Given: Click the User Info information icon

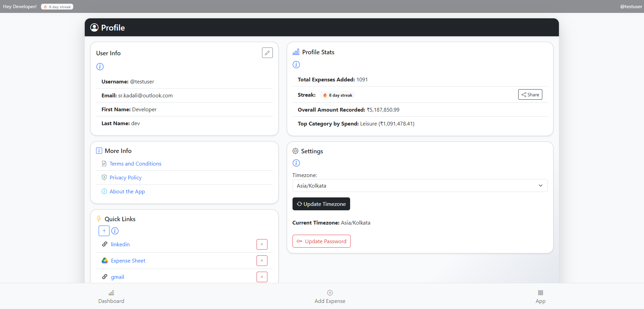Looking at the screenshot, I should 100,67.
